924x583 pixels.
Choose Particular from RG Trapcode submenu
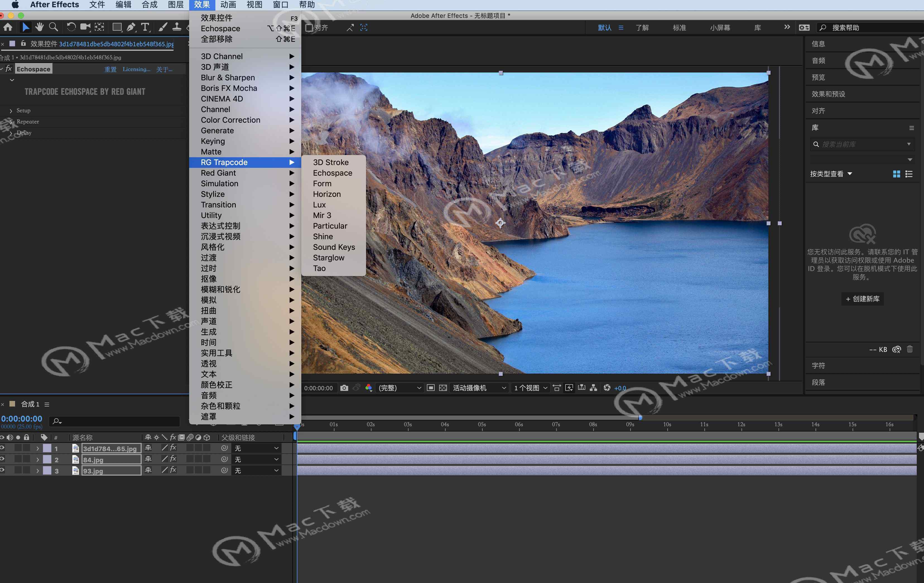pos(329,226)
